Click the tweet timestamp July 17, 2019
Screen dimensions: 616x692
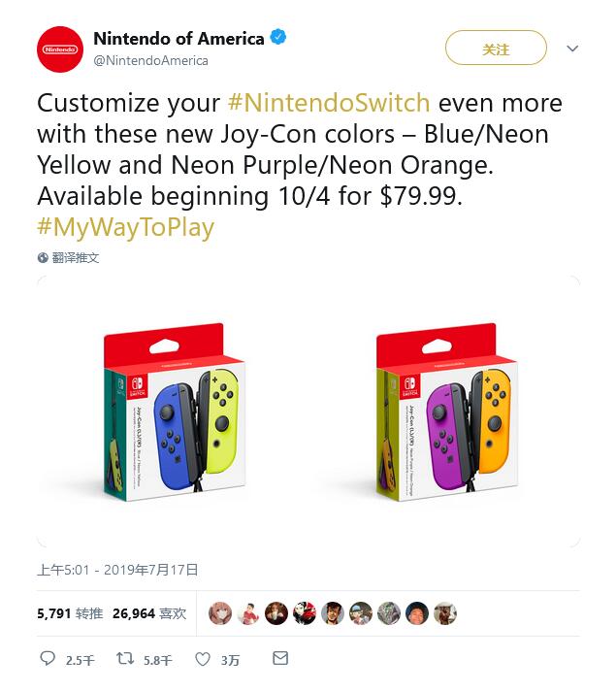point(117,570)
